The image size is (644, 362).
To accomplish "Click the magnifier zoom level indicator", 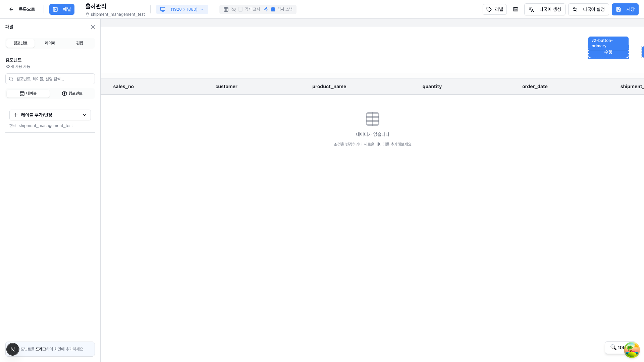I will pyautogui.click(x=616, y=348).
